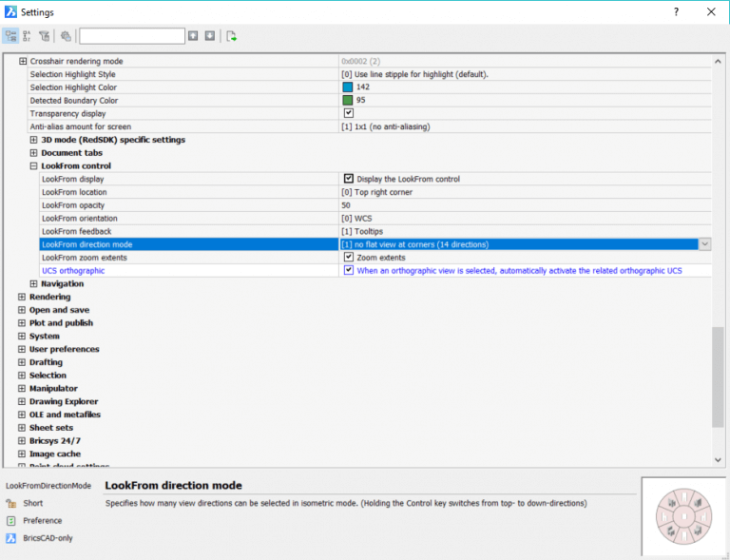The image size is (730, 560).
Task: Click the scrollbar down arrow
Action: 718,460
